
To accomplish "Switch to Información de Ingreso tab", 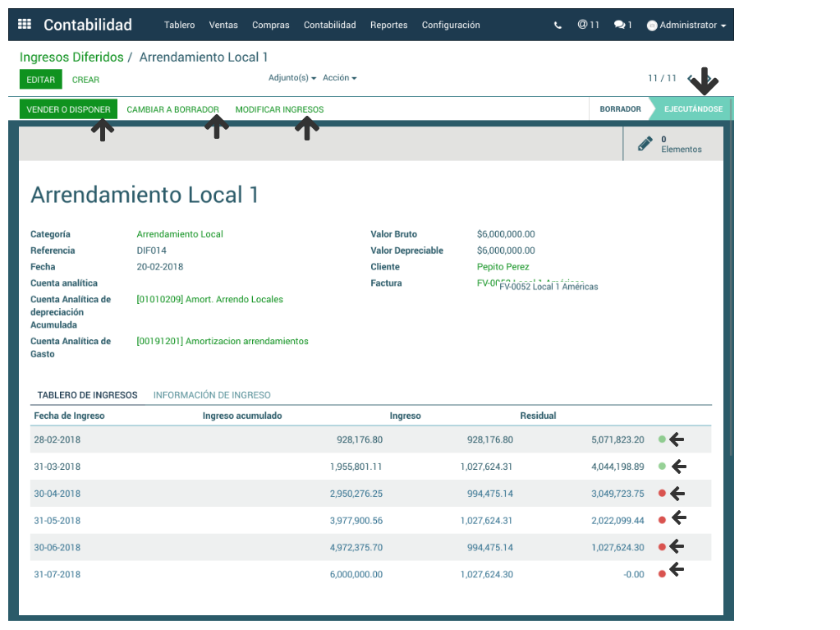I will [212, 395].
